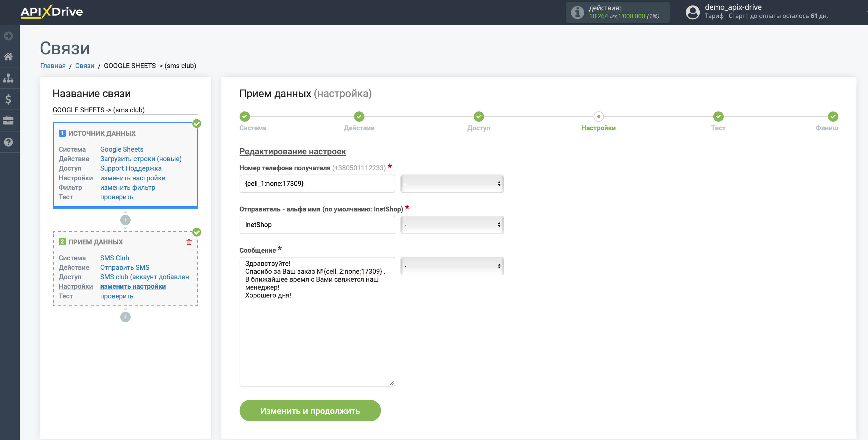Click the actions info icon
The height and width of the screenshot is (440, 868).
tap(577, 13)
